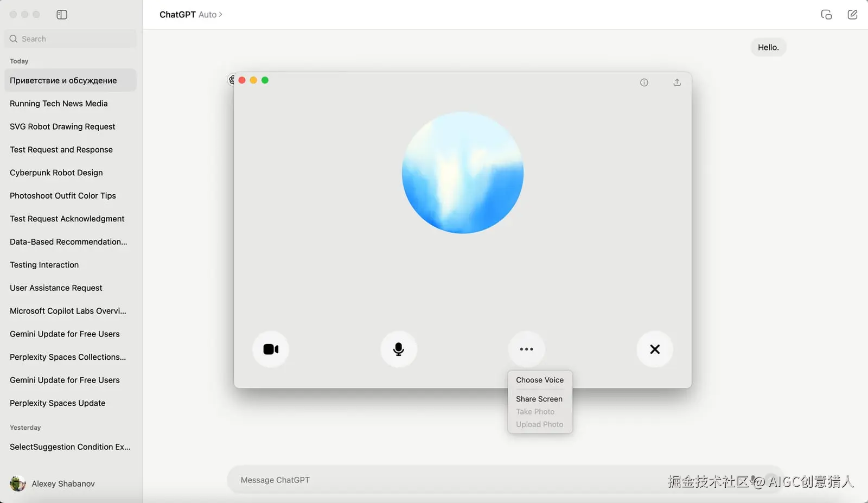Turn on the video camera in voice window
The height and width of the screenshot is (503, 868).
pyautogui.click(x=271, y=349)
